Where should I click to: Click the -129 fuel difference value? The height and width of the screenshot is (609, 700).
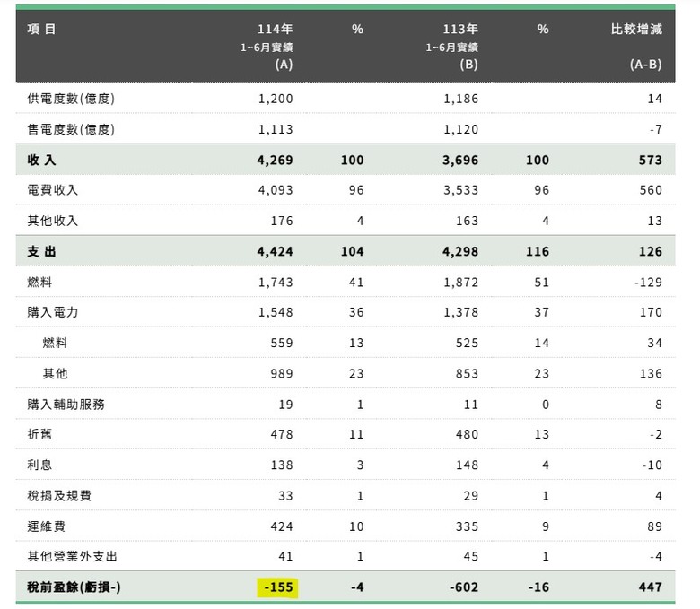648,283
